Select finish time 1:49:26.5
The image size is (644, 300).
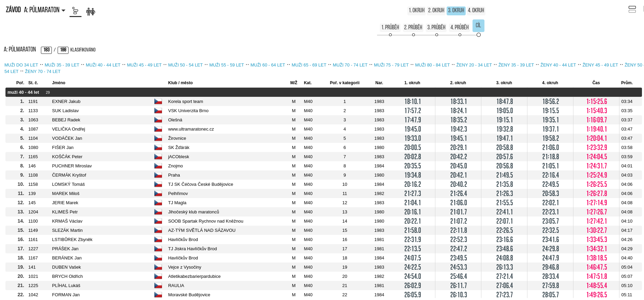[597, 295]
